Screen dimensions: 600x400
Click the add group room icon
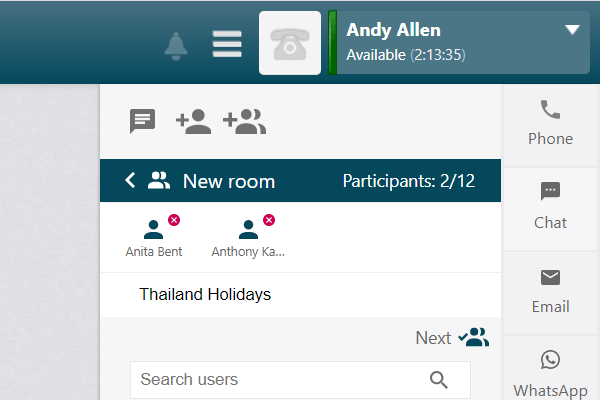(x=245, y=121)
